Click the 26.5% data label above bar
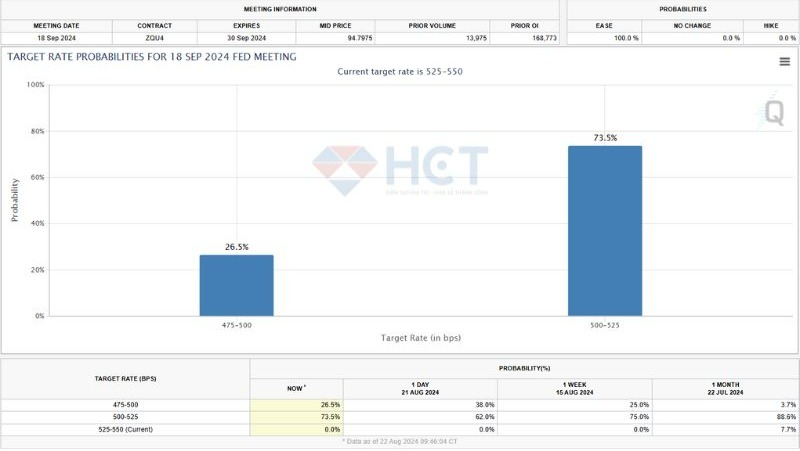 point(236,246)
